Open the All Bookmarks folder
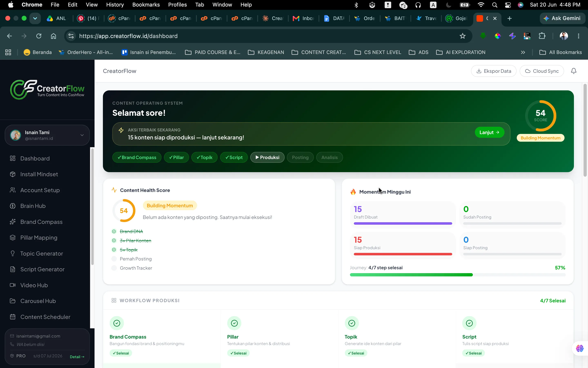 pos(560,52)
